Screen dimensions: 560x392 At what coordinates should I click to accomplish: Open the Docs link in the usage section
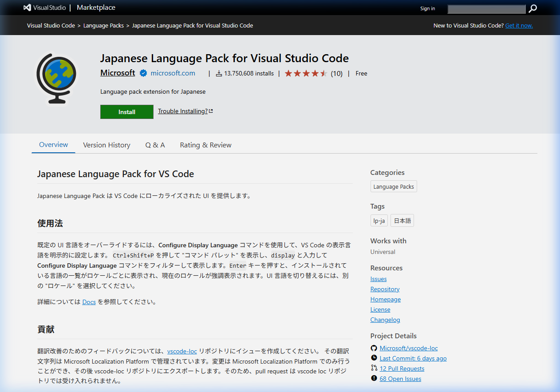point(89,301)
